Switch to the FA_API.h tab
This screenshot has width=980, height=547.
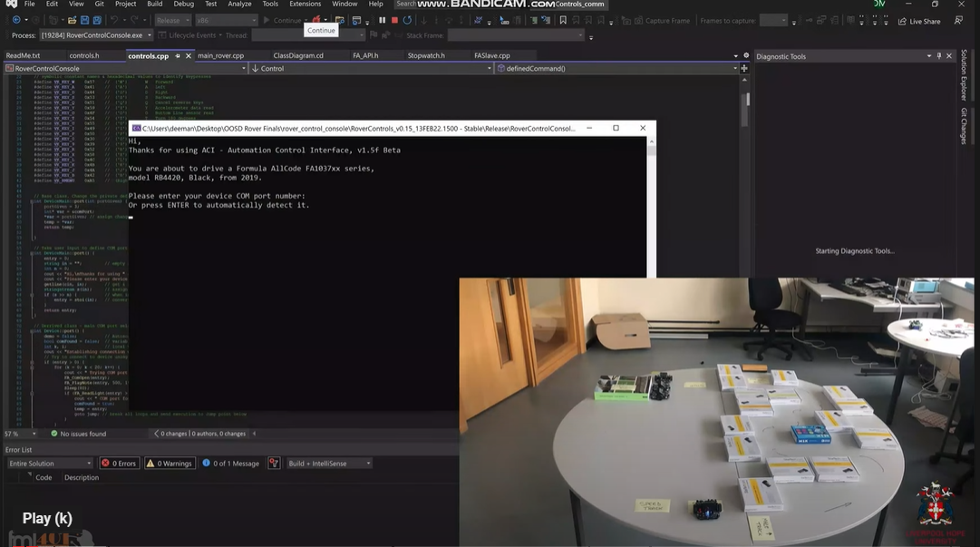365,55
